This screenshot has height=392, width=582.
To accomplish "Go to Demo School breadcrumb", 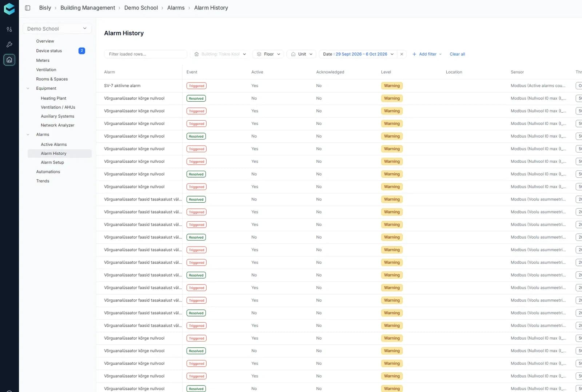I will pos(141,8).
